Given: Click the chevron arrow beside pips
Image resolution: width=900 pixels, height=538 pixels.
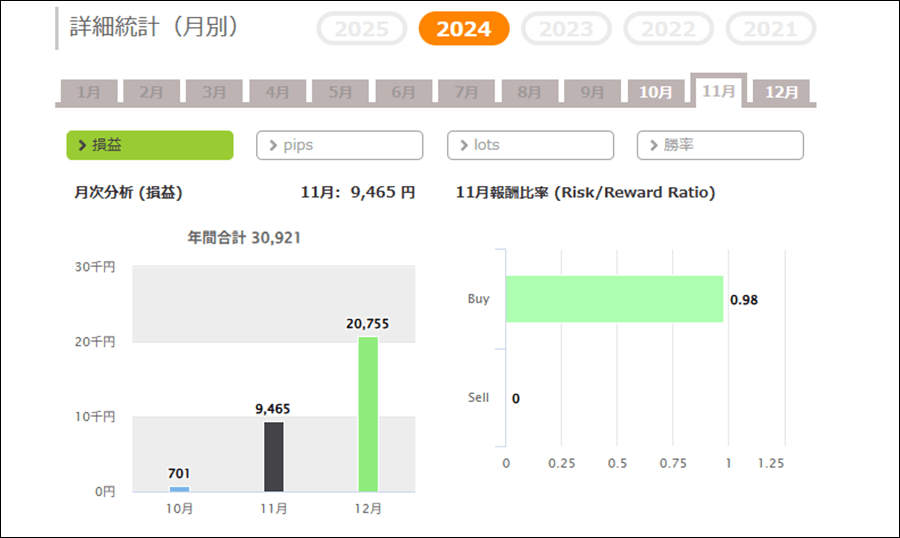Looking at the screenshot, I should [273, 145].
